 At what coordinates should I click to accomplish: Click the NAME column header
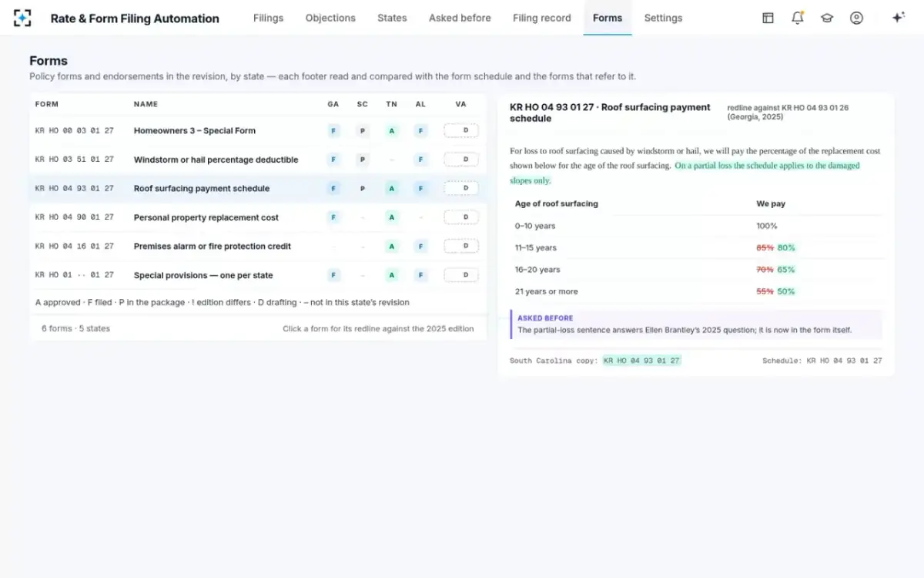(146, 104)
